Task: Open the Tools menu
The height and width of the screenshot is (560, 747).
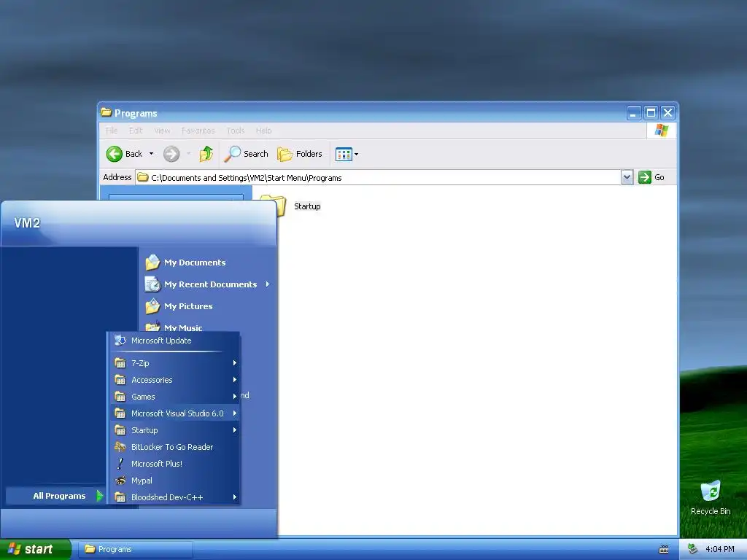Action: click(236, 131)
